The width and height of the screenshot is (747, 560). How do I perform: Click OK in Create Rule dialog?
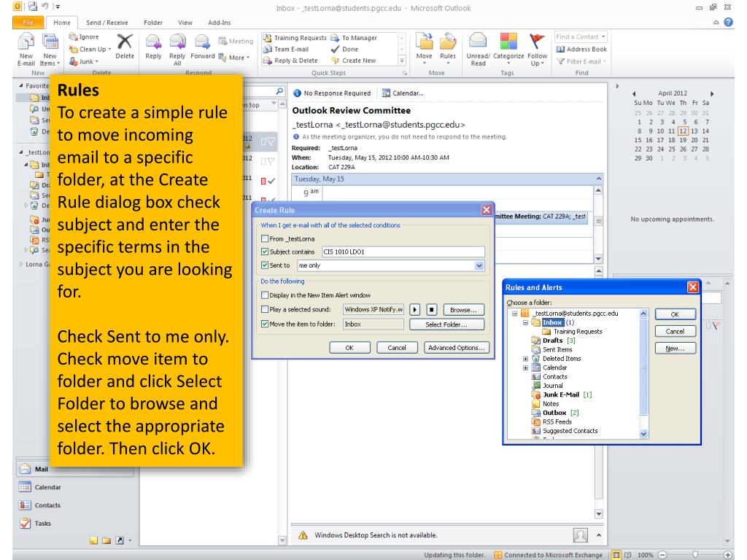coord(349,348)
